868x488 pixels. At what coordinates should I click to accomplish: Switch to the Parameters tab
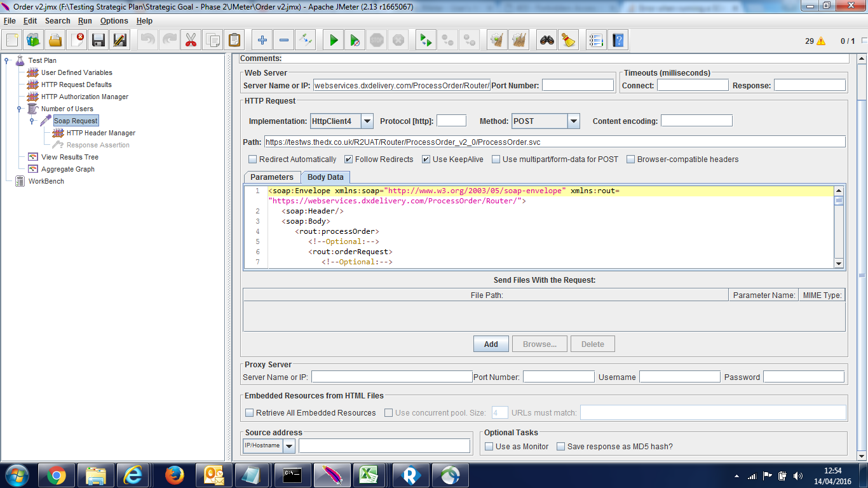click(272, 177)
